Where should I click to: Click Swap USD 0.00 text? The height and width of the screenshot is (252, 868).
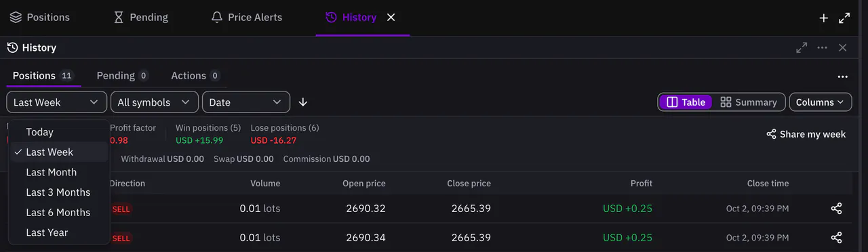click(243, 159)
